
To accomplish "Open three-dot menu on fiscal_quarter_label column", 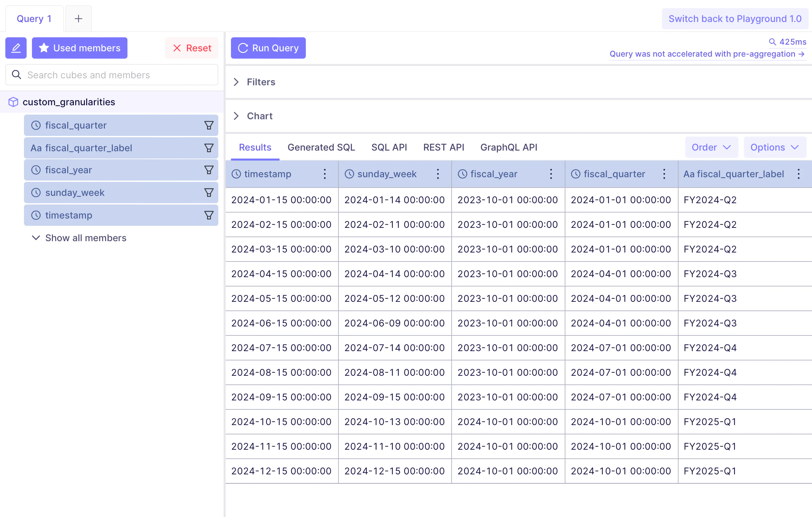I will 798,174.
